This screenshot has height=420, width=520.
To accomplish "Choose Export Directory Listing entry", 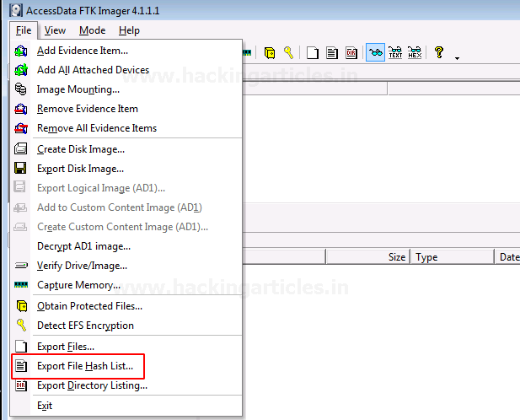I will click(126, 385).
